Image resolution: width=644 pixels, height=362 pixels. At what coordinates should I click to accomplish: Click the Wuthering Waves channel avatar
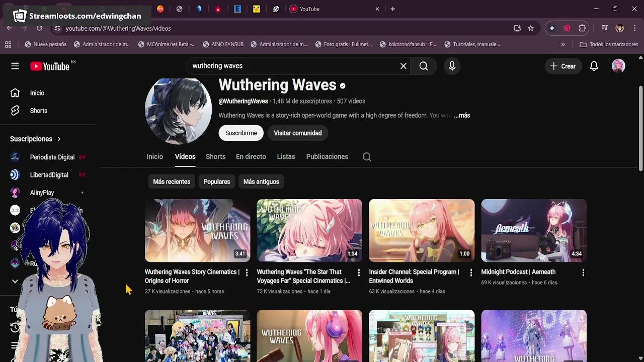tap(178, 111)
